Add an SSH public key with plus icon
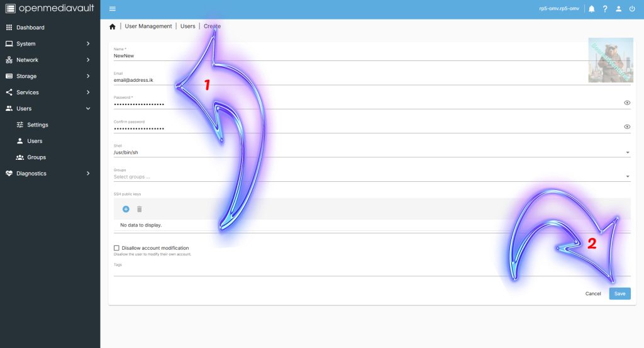 [126, 209]
